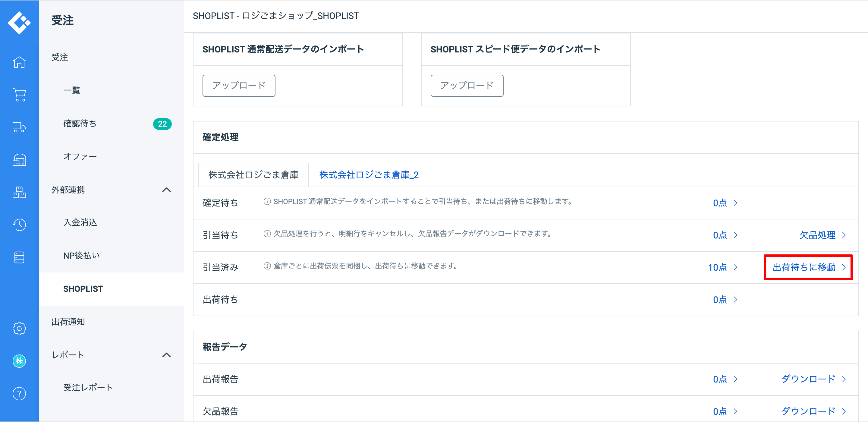This screenshot has width=868, height=422.
Task: Collapse the レポート menu section
Action: [x=166, y=355]
